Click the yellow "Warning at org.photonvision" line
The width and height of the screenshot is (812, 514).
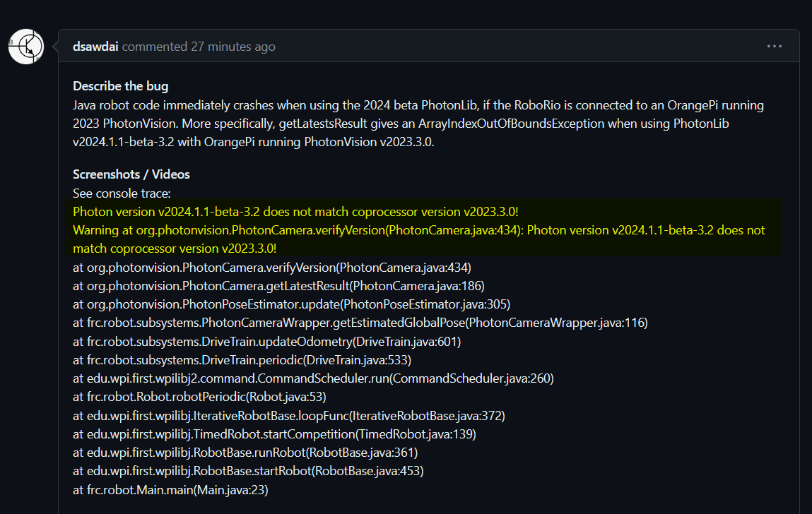tap(418, 239)
